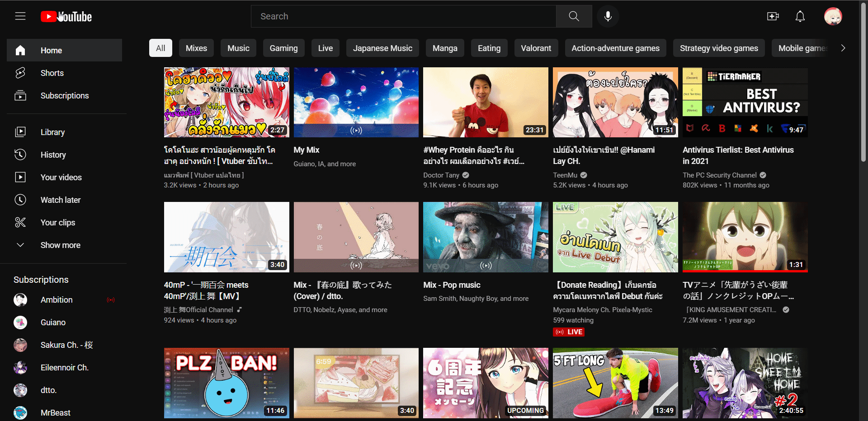The height and width of the screenshot is (421, 868).
Task: Go to Shorts in sidebar
Action: pos(52,73)
